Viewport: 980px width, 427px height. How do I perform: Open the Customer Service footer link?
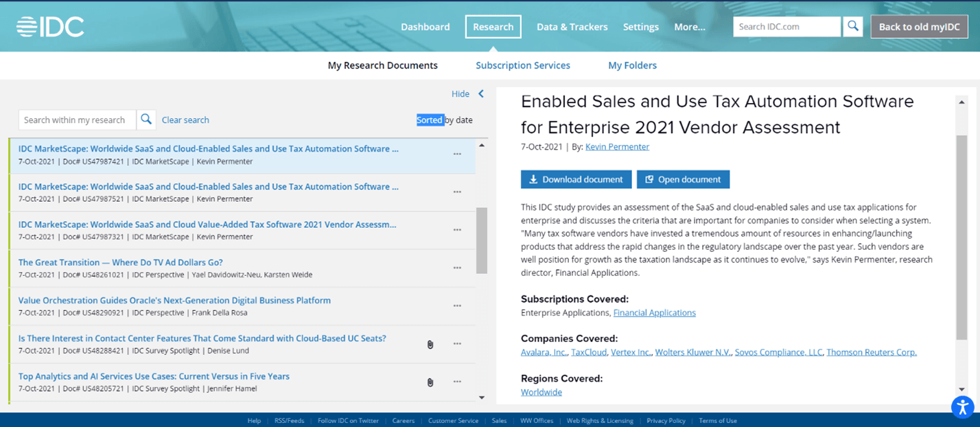coord(453,421)
